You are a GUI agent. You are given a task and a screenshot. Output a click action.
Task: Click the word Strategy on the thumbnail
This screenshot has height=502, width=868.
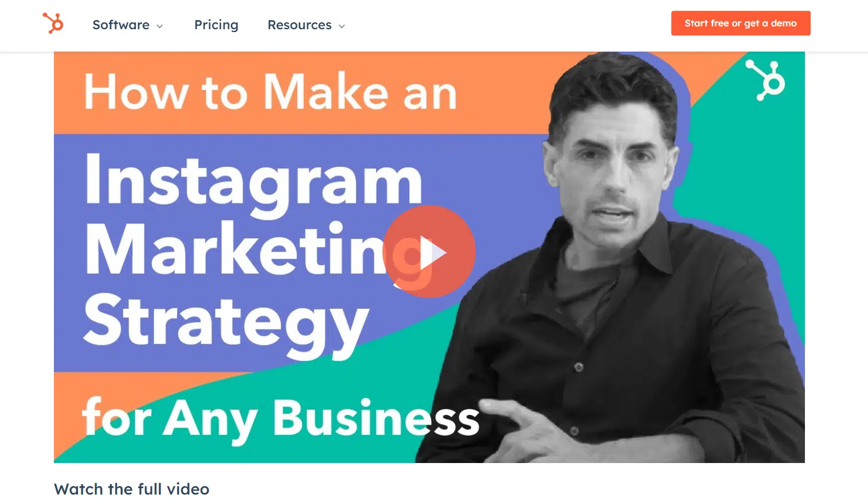tap(226, 324)
